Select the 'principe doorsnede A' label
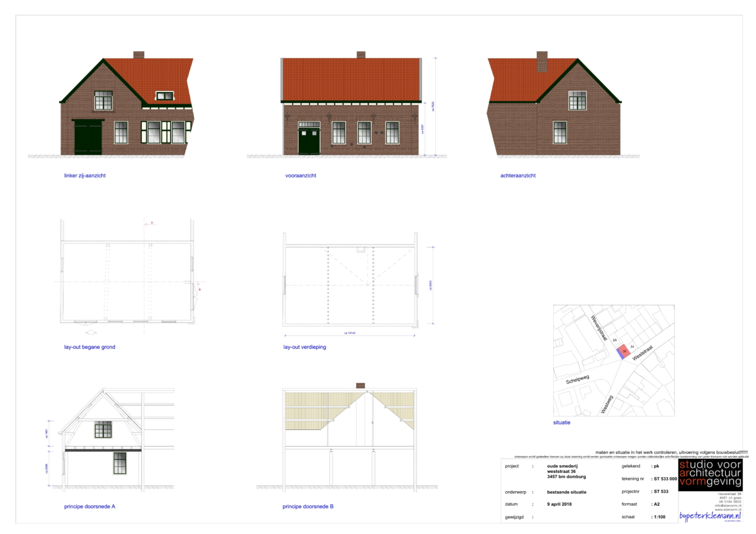 [x=89, y=506]
